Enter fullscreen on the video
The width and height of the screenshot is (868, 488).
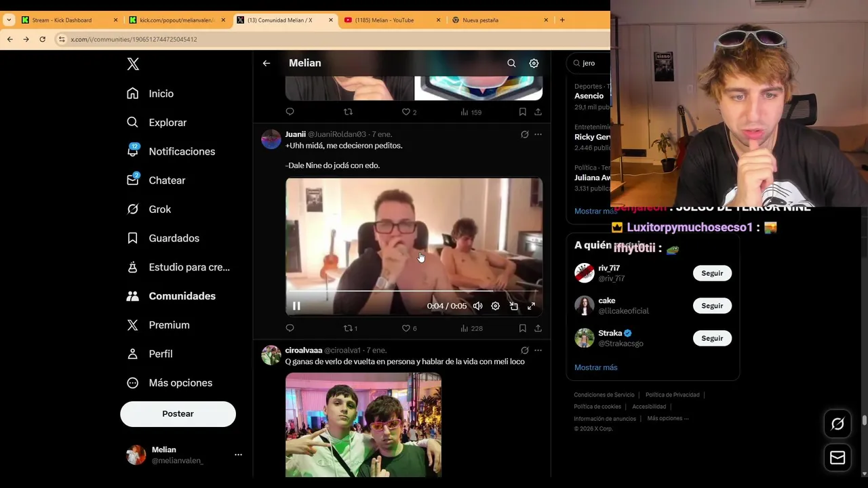point(531,306)
